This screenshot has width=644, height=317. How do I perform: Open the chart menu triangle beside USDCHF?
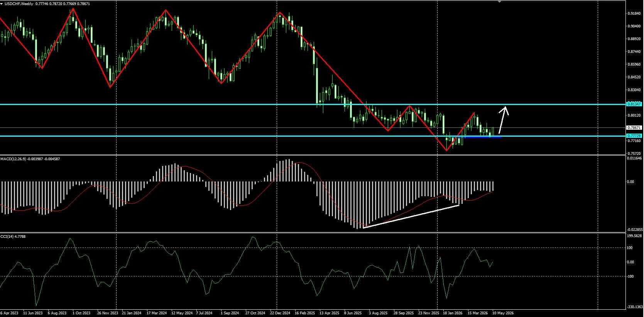tap(2, 3)
